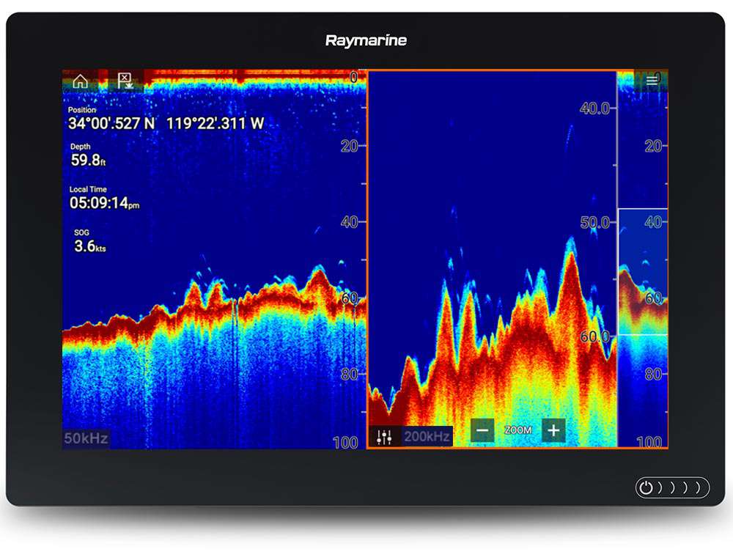This screenshot has height=560, width=733.
Task: Open the sonar menu via hamburger icon
Action: [652, 81]
